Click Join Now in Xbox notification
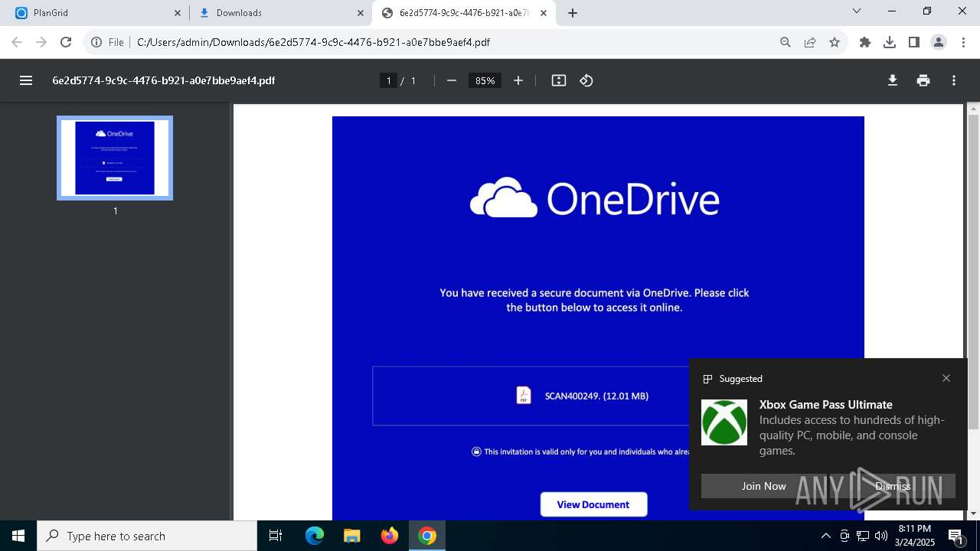The width and height of the screenshot is (980, 551). coord(763,486)
